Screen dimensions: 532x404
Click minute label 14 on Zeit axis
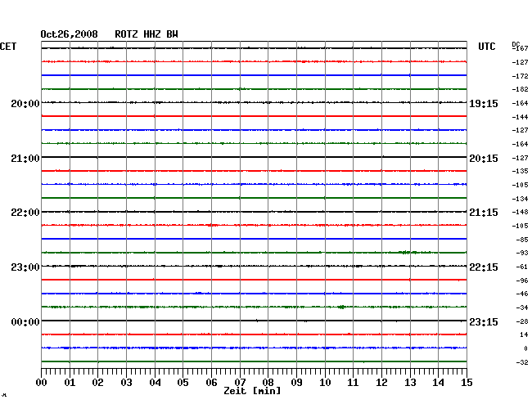[x=438, y=383]
